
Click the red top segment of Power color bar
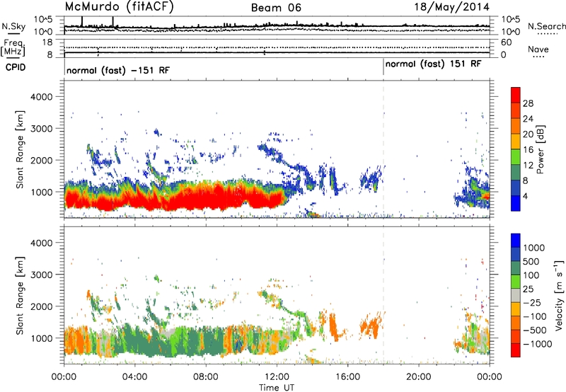pos(516,95)
